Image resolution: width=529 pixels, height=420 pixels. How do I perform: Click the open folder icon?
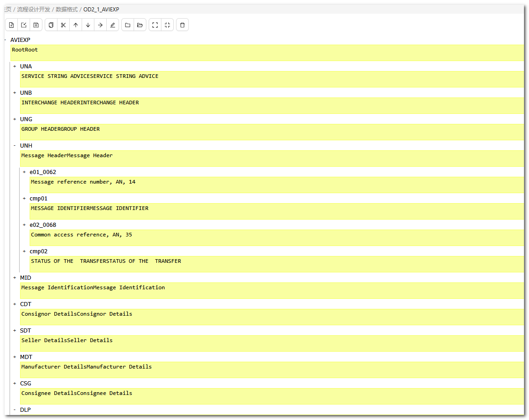(140, 25)
